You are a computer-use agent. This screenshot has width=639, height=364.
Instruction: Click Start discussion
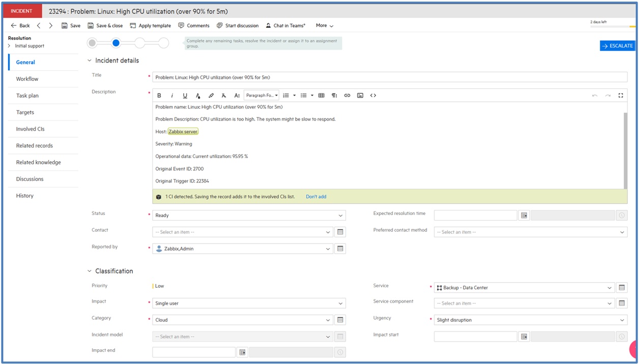click(238, 25)
